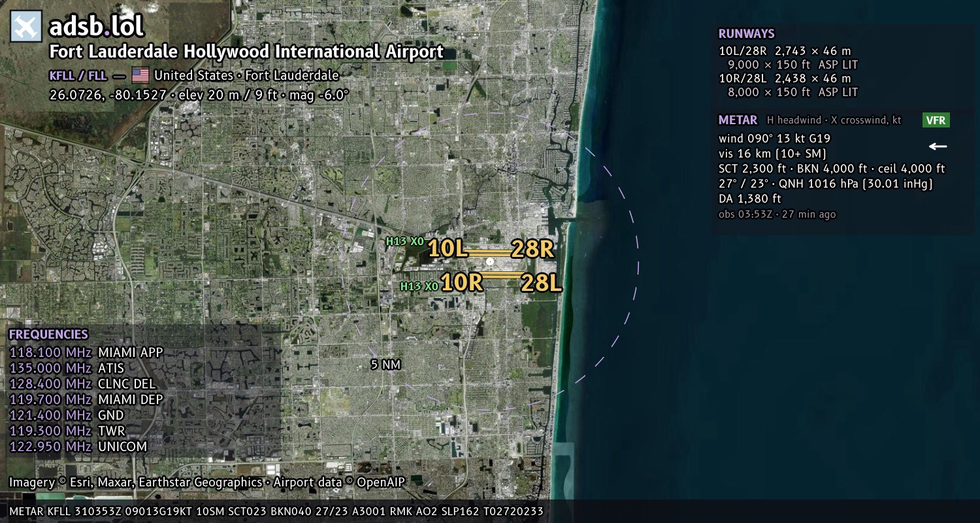Click the 10L/28R 2,743 × 46 m line
The image size is (980, 523).
(x=785, y=51)
